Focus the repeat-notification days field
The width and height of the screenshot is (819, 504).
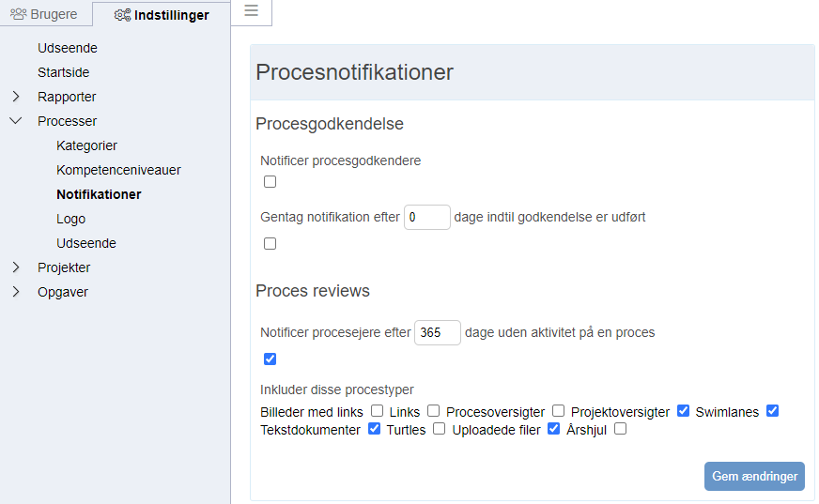pos(426,217)
